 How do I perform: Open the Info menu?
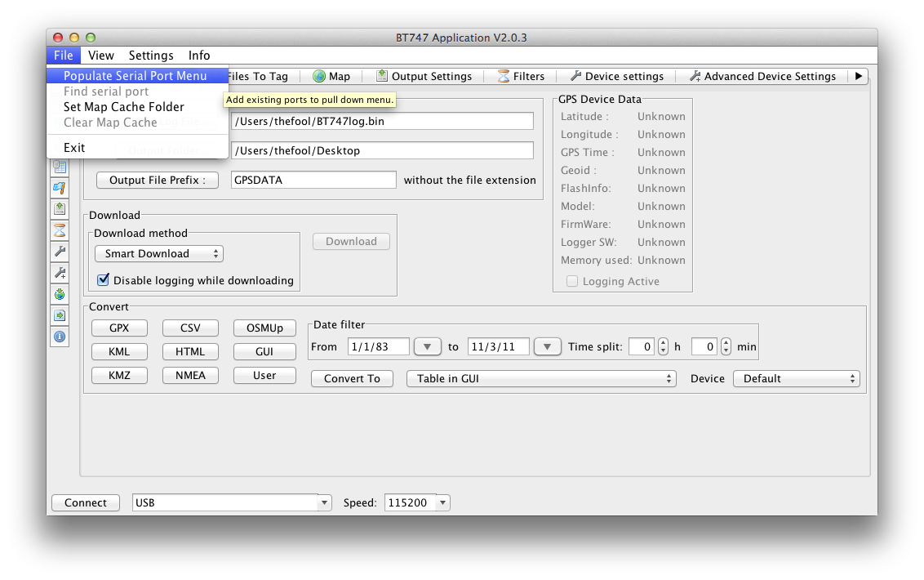199,56
